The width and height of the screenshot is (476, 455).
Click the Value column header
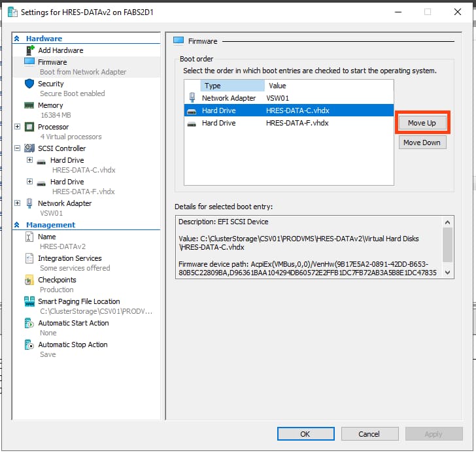coord(329,86)
